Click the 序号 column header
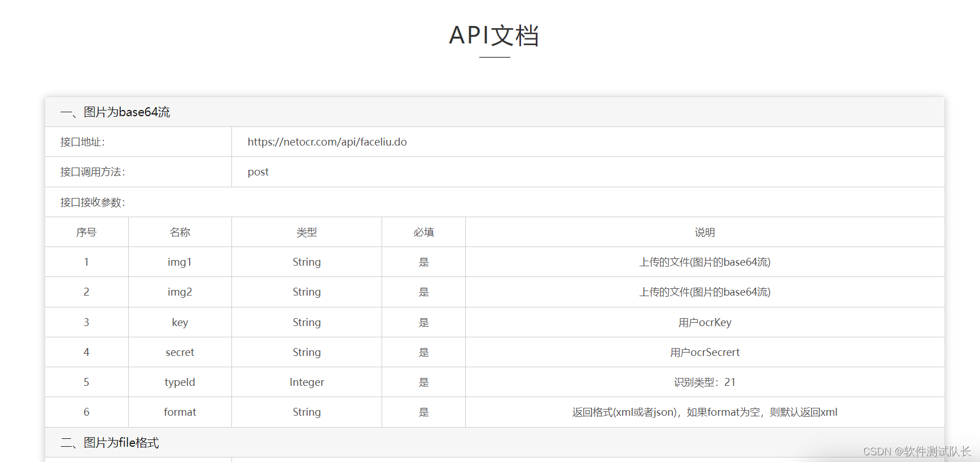Viewport: 980px width, 462px height. [86, 232]
